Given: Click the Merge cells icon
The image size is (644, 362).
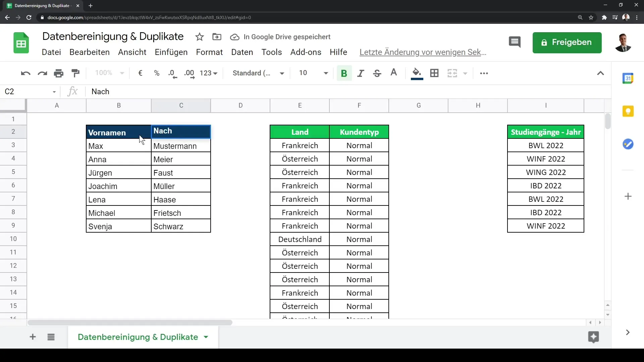Looking at the screenshot, I should pos(452,73).
